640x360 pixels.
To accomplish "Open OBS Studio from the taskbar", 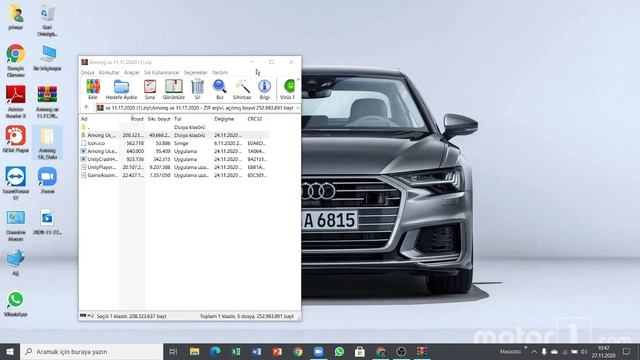I will click(x=401, y=351).
